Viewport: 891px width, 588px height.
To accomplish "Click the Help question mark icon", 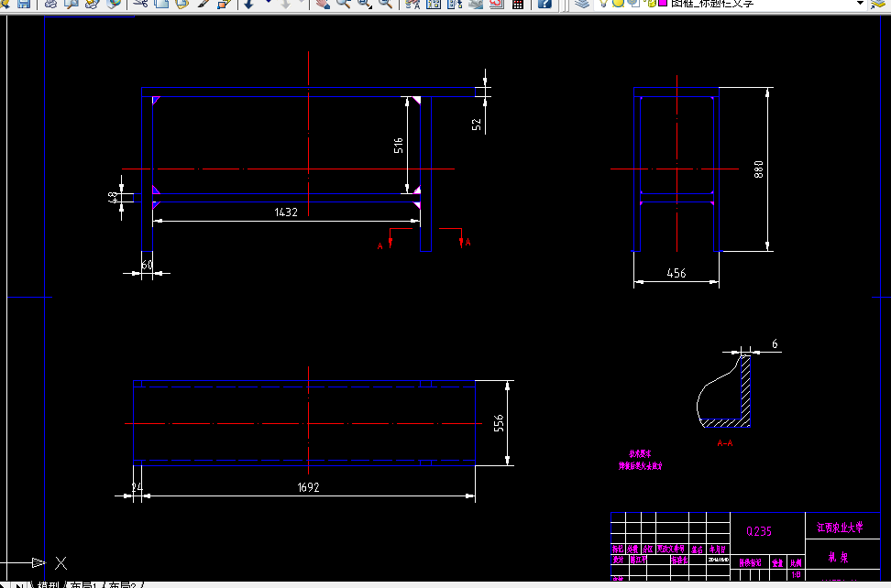I will pyautogui.click(x=544, y=4).
